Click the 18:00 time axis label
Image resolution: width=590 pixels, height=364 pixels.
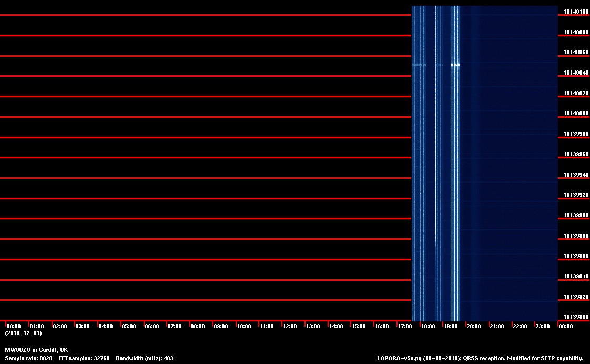coord(428,327)
